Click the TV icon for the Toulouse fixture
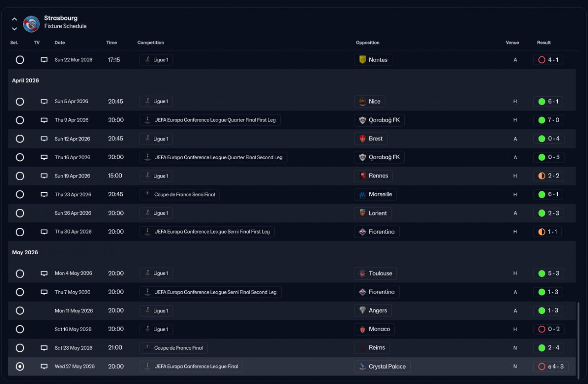Viewport: 588px width, 384px height. [44, 273]
